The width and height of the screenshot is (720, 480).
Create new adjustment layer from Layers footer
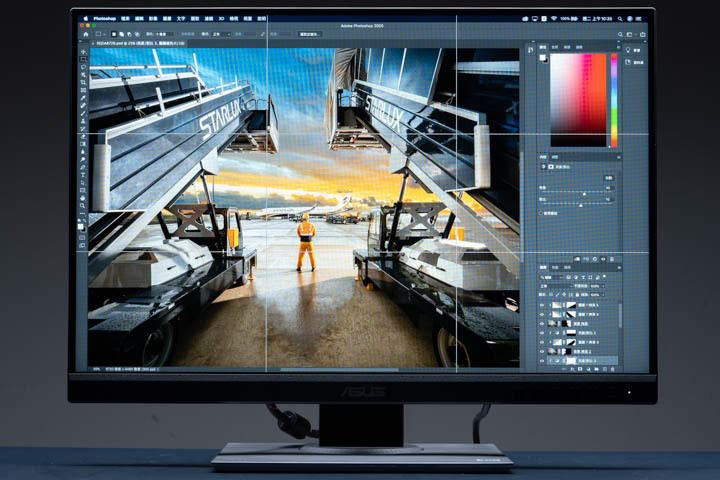[589, 369]
